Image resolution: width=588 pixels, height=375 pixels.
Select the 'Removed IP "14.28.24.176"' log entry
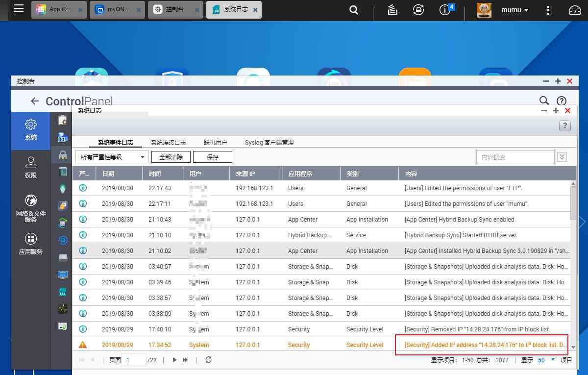(x=321, y=329)
